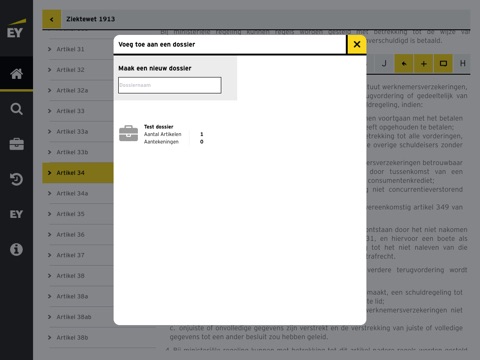Viewport: 480px width, 360px height.
Task: Go back with the Ziektewet 1913 arrow
Action: pyautogui.click(x=51, y=19)
